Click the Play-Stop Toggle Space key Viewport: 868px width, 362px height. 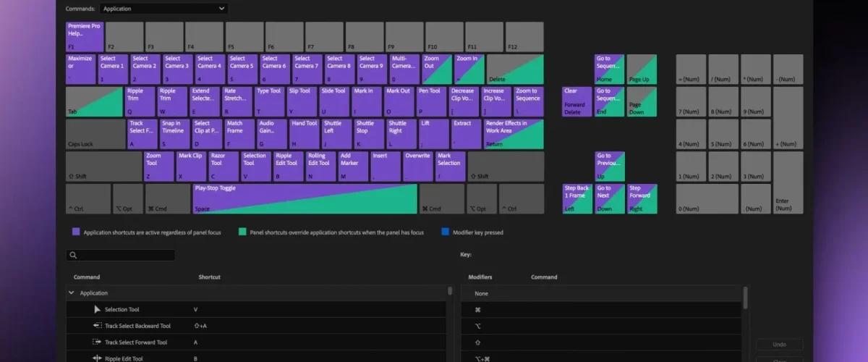point(305,199)
